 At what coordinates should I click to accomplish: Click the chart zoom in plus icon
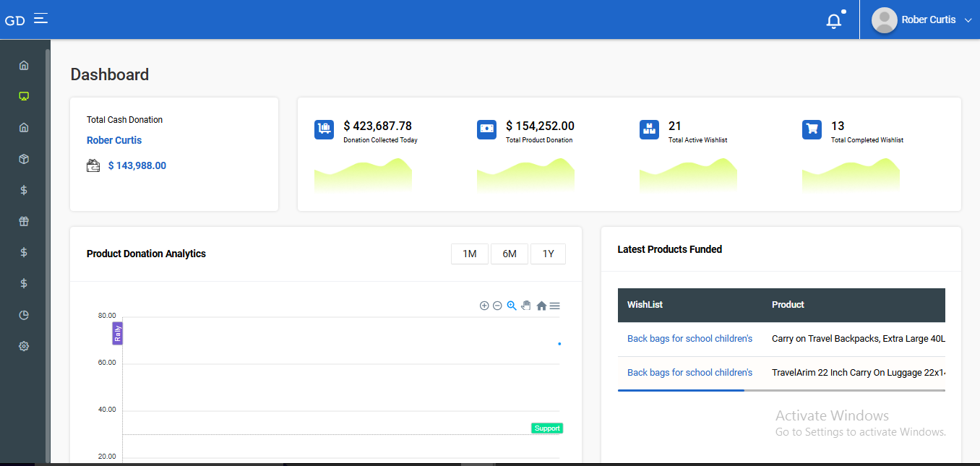coord(484,306)
